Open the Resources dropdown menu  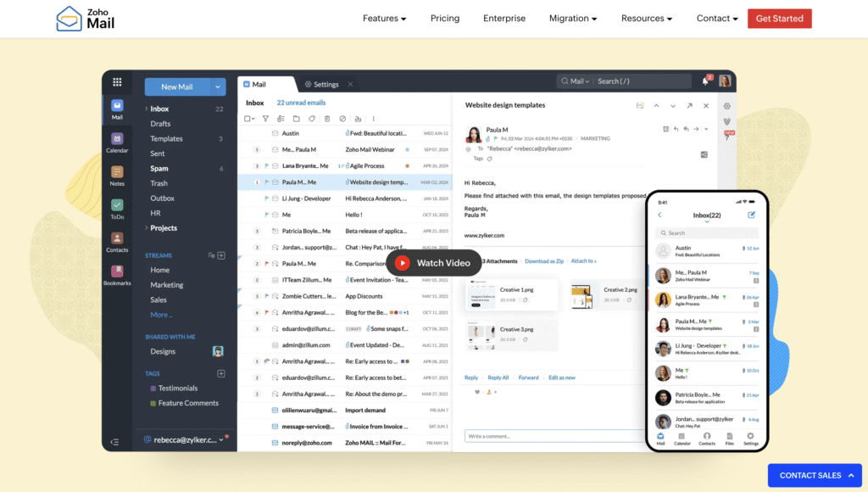pyautogui.click(x=647, y=19)
